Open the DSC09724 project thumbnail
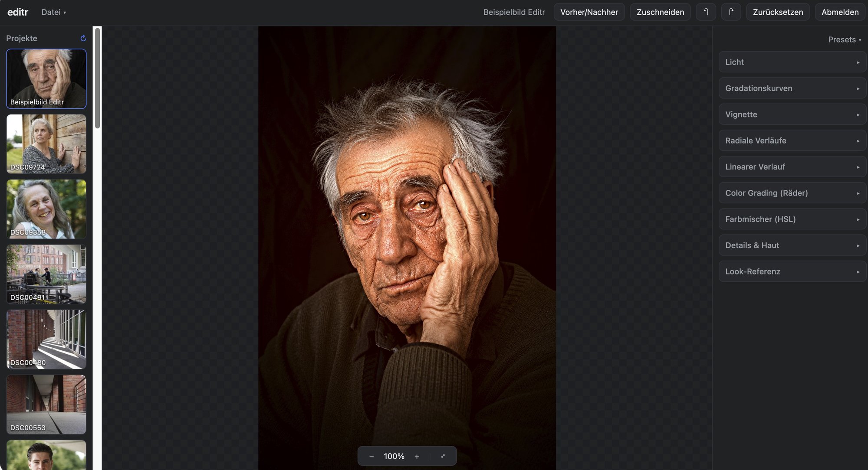Image resolution: width=868 pixels, height=470 pixels. click(x=46, y=144)
